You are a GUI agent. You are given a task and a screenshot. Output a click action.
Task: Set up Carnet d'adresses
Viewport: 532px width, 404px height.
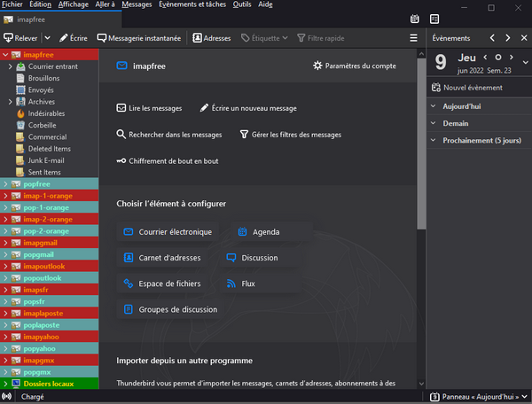point(162,258)
